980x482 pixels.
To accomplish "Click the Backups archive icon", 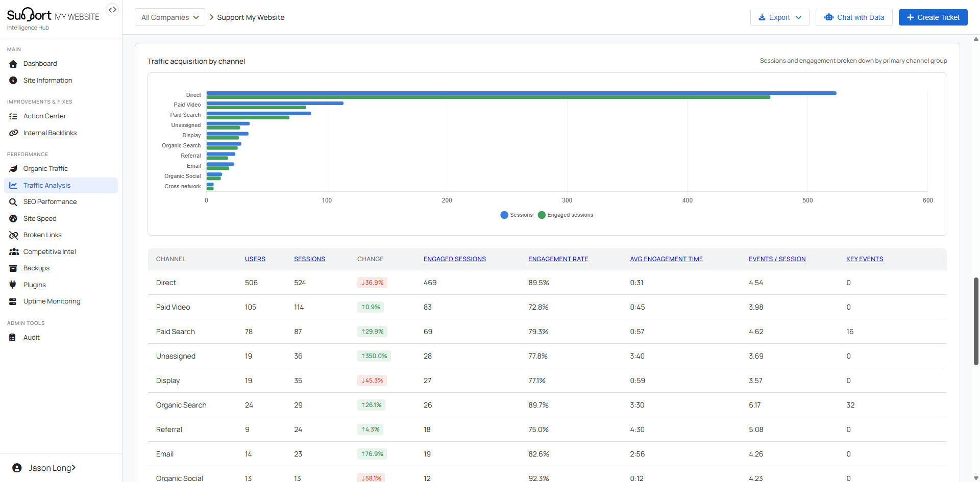I will [13, 268].
